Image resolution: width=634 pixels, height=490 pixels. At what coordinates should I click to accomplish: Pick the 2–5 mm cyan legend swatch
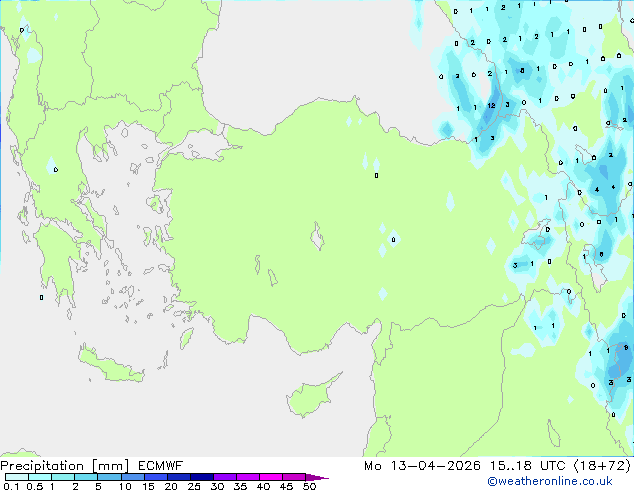[86, 477]
